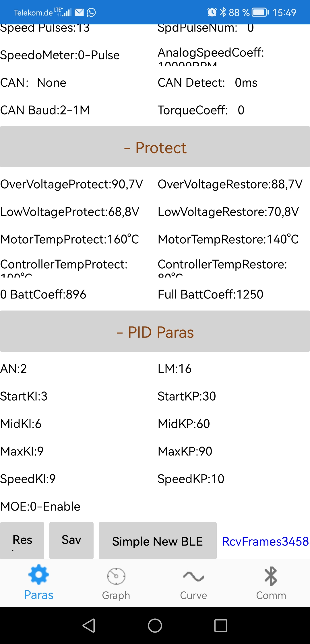Switch to the Curve wave icon
The height and width of the screenshot is (644, 310).
point(193,576)
